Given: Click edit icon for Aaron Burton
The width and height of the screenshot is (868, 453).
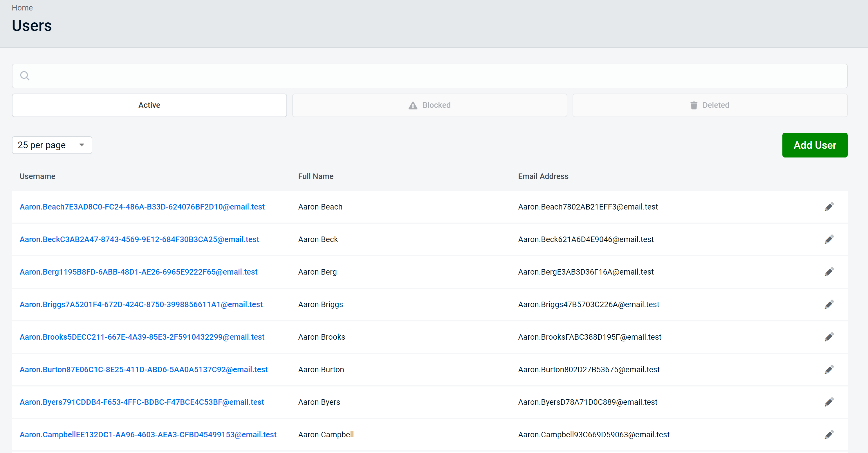Looking at the screenshot, I should click(829, 369).
